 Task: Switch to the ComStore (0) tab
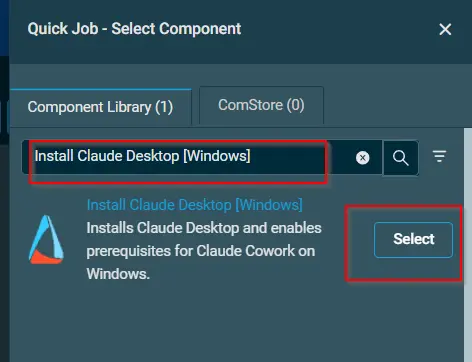(x=261, y=105)
